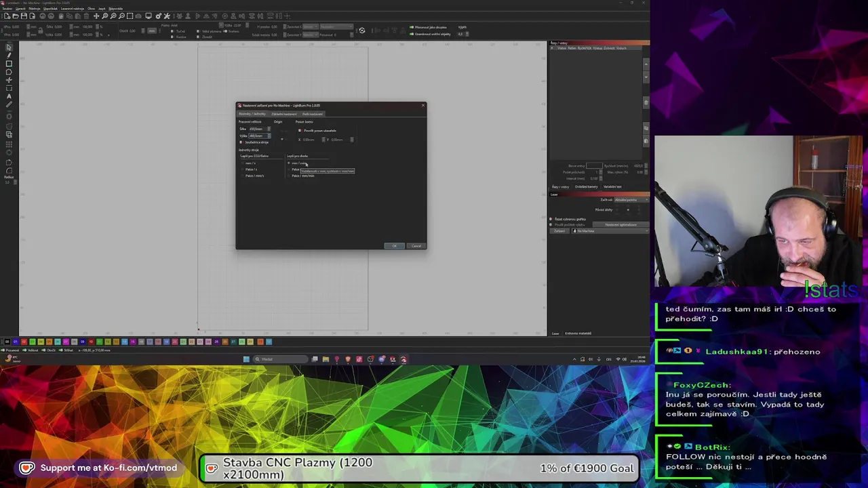Select the Pan four-arrow tool in toolbar
The image size is (868, 488).
[96, 16]
